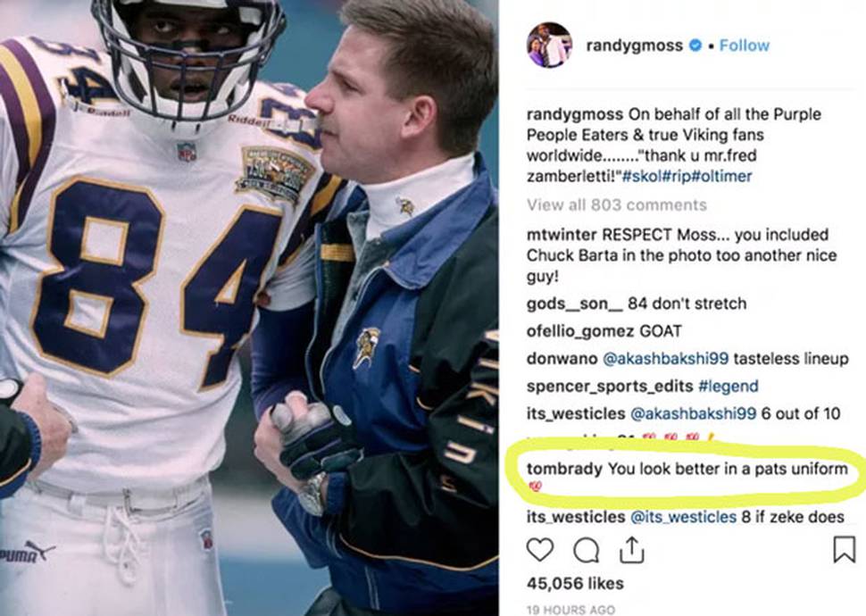The image size is (866, 616).
Task: Click the blue verified badge
Action: point(695,46)
